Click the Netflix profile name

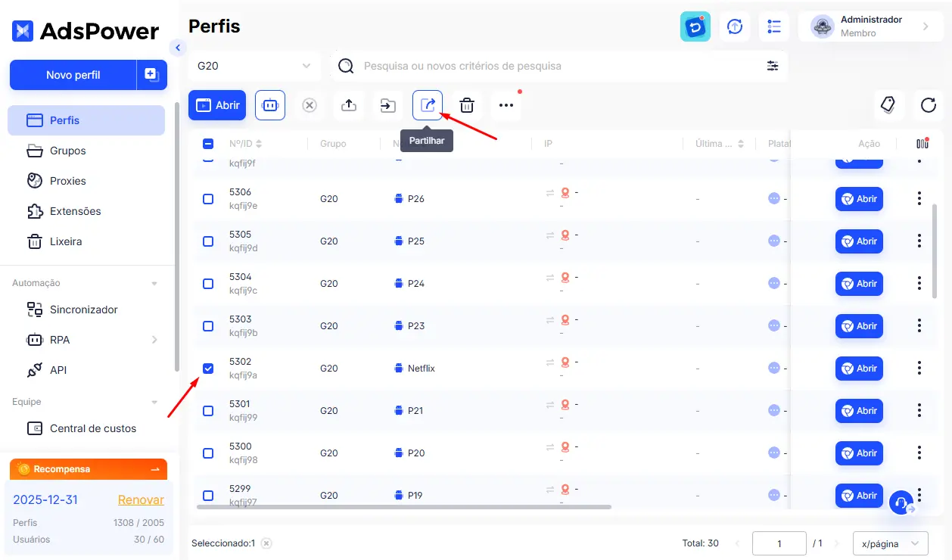pos(422,369)
